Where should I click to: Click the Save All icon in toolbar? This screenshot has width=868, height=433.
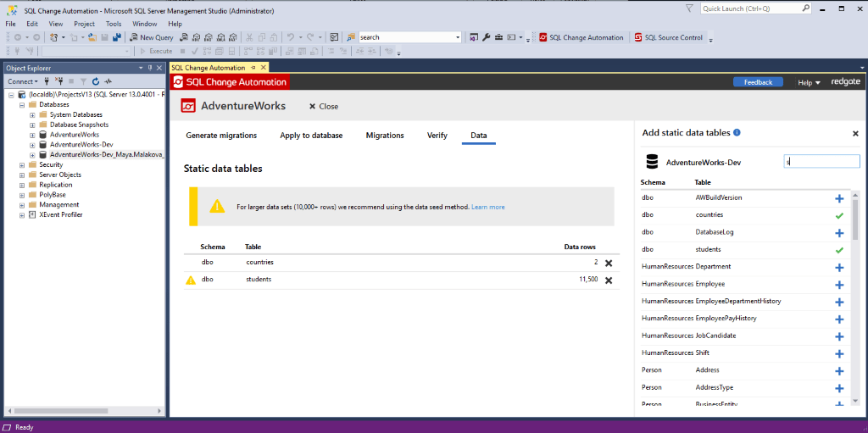click(117, 37)
